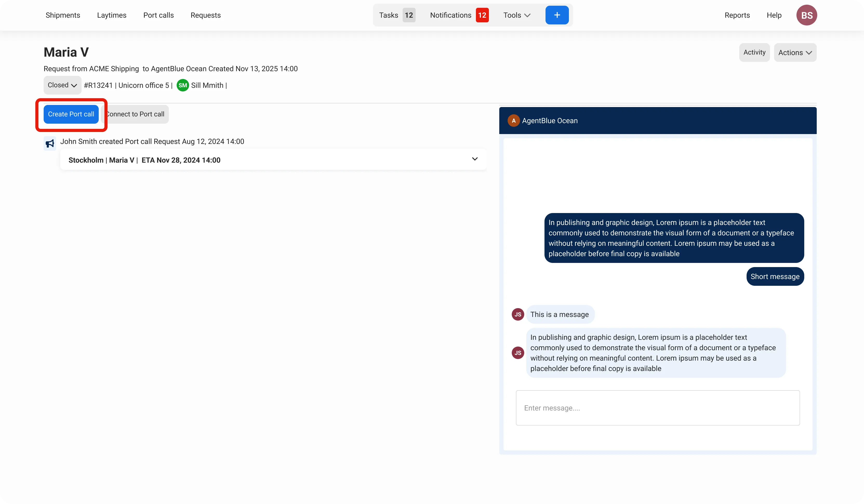Click the Tasks count badge 12

[x=409, y=15]
